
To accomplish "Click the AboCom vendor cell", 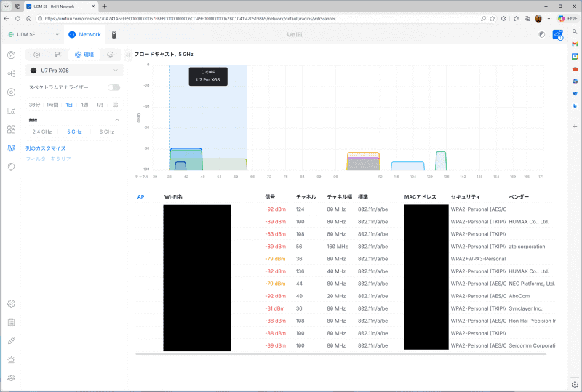I will coord(519,296).
